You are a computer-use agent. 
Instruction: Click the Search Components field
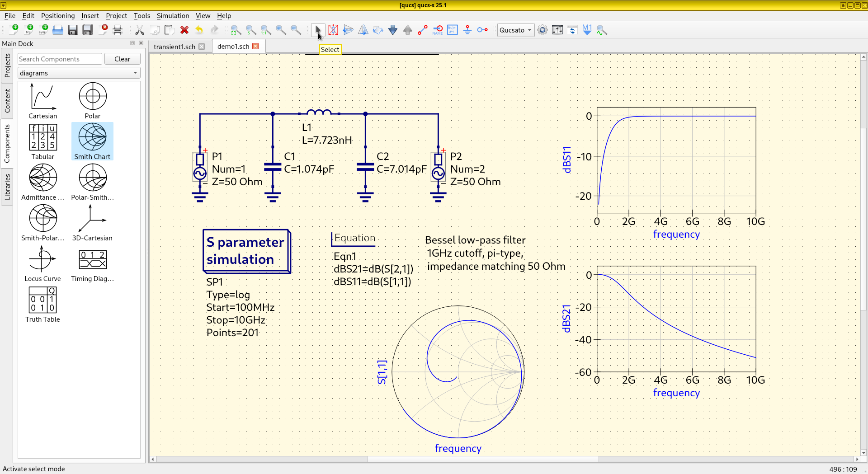tap(60, 59)
